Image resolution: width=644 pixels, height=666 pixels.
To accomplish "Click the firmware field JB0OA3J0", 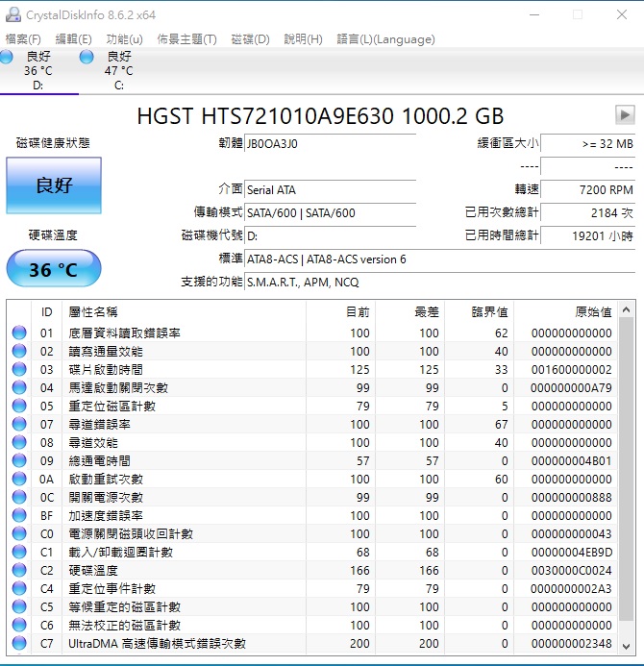I will coord(330,144).
